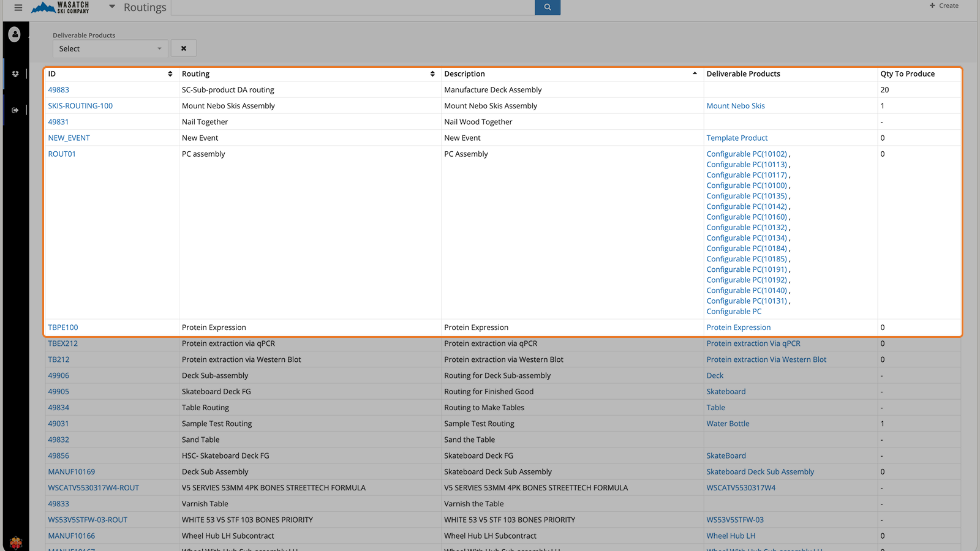Open routing 49883 from the ID column
980x551 pixels.
[59, 89]
